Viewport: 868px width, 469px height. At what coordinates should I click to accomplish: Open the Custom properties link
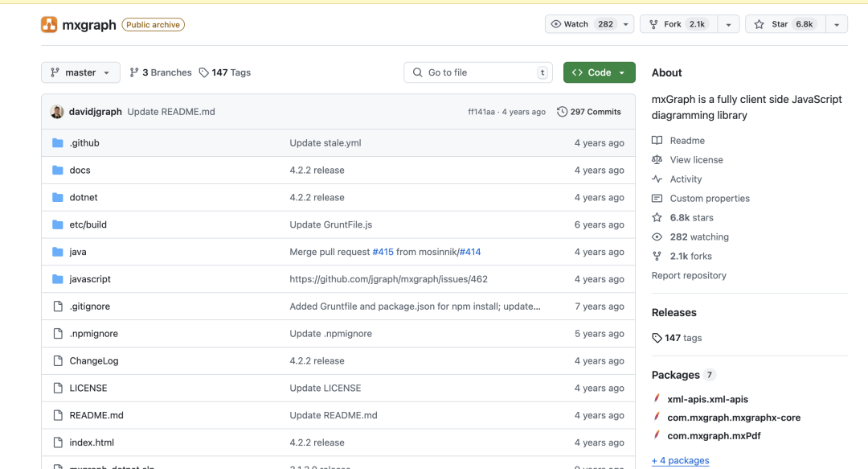(701, 199)
